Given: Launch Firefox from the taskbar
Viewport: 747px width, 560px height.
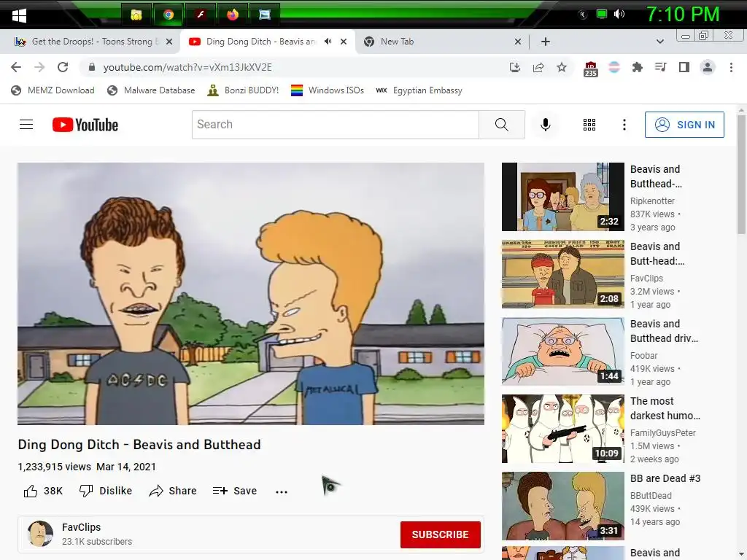Looking at the screenshot, I should click(233, 15).
